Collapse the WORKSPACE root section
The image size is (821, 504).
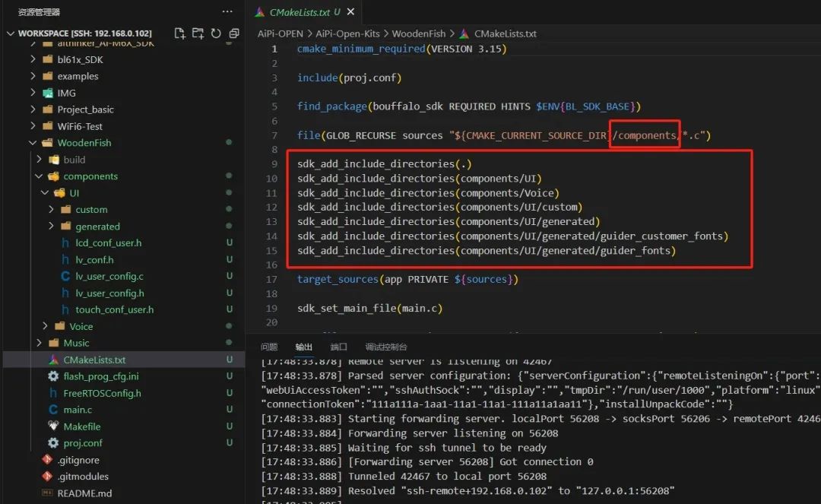11,33
